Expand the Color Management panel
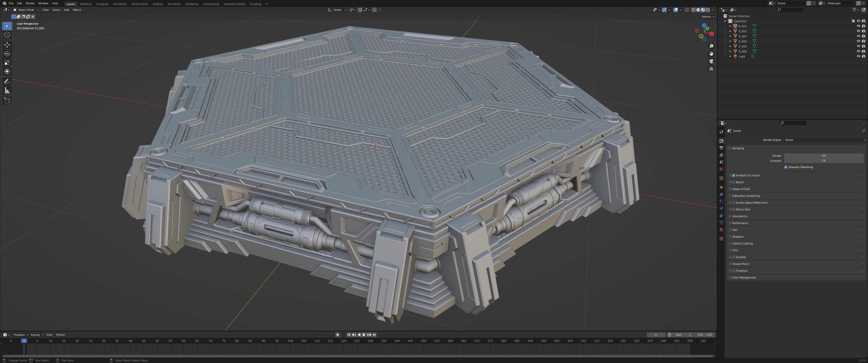Image resolution: width=868 pixels, height=363 pixels. 744,278
